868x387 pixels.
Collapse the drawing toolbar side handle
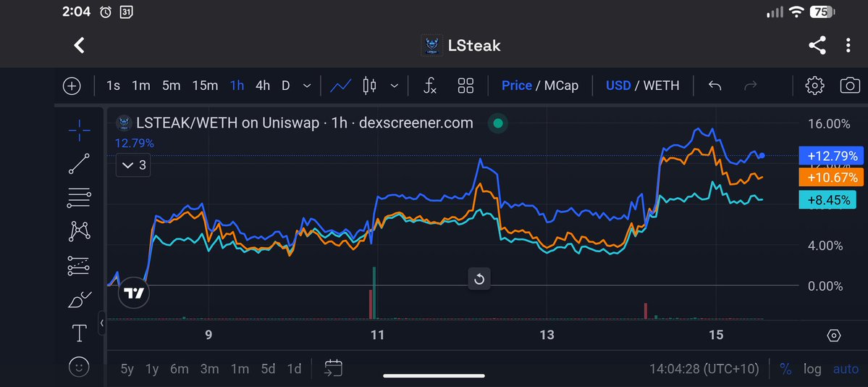pos(102,322)
